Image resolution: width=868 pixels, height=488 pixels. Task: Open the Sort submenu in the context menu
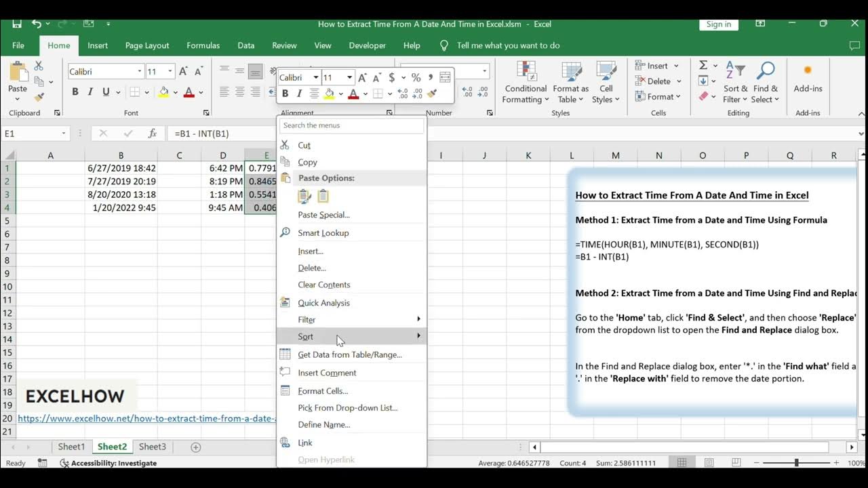pyautogui.click(x=352, y=336)
